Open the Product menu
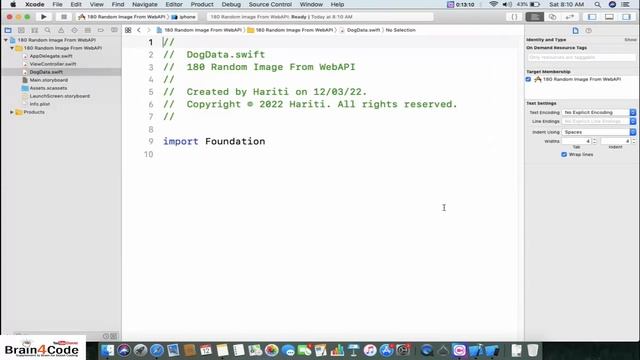 pos(202,4)
